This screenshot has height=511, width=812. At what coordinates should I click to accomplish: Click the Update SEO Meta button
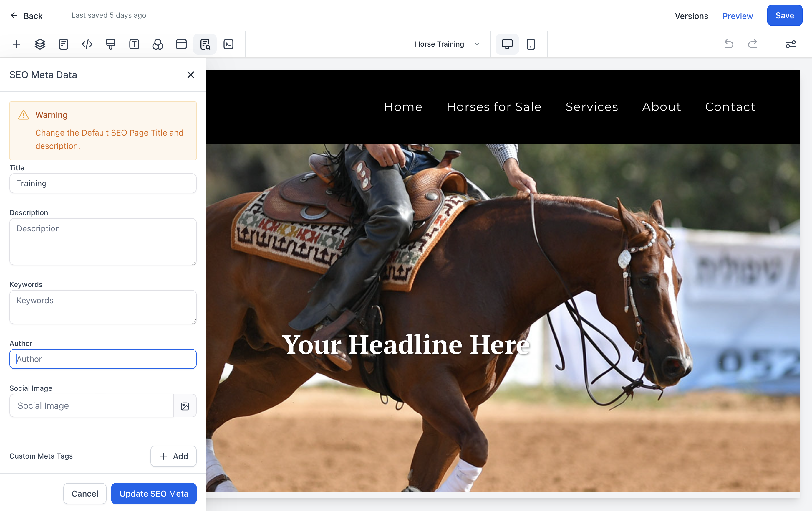(154, 493)
